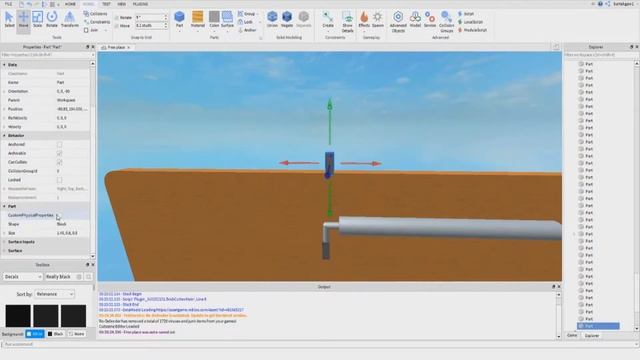
Task: Set Toolbox background to None
Action: click(x=77, y=334)
